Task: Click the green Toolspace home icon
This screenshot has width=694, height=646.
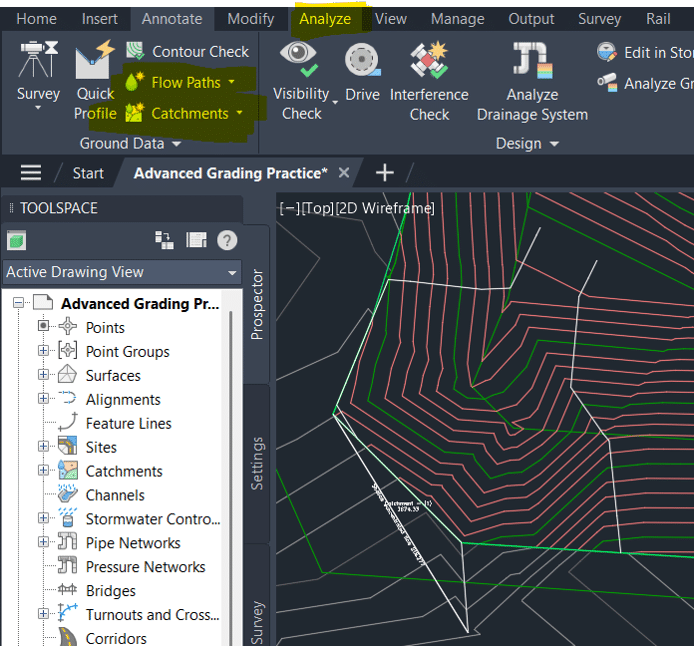Action: (16, 241)
